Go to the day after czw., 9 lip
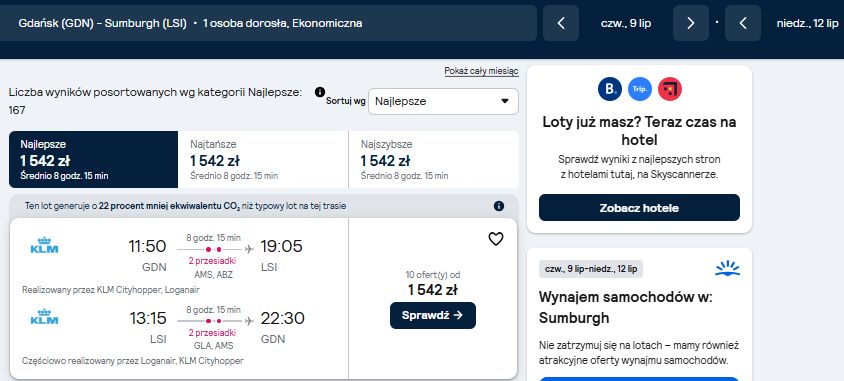This screenshot has height=381, width=844. tap(691, 23)
